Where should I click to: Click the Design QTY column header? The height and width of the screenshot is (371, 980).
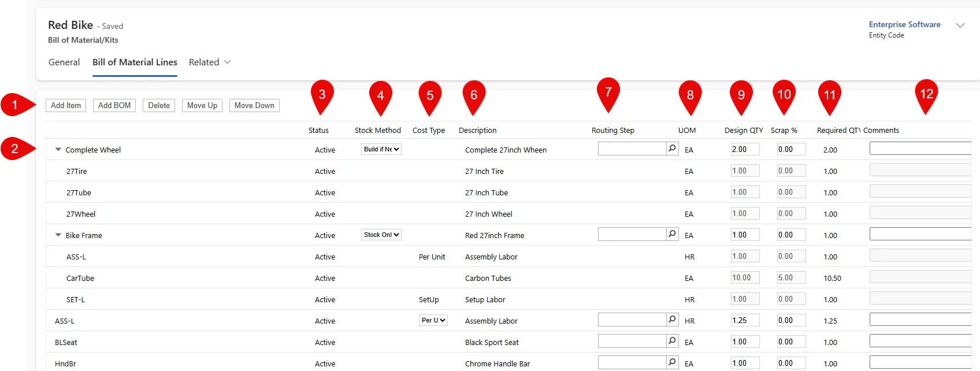tap(744, 130)
